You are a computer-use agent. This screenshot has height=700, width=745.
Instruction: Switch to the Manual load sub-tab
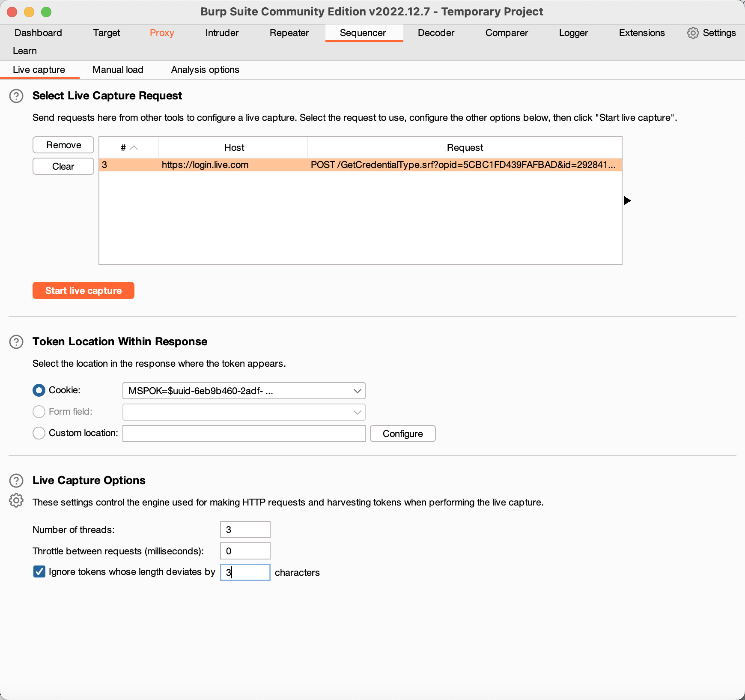pos(118,70)
